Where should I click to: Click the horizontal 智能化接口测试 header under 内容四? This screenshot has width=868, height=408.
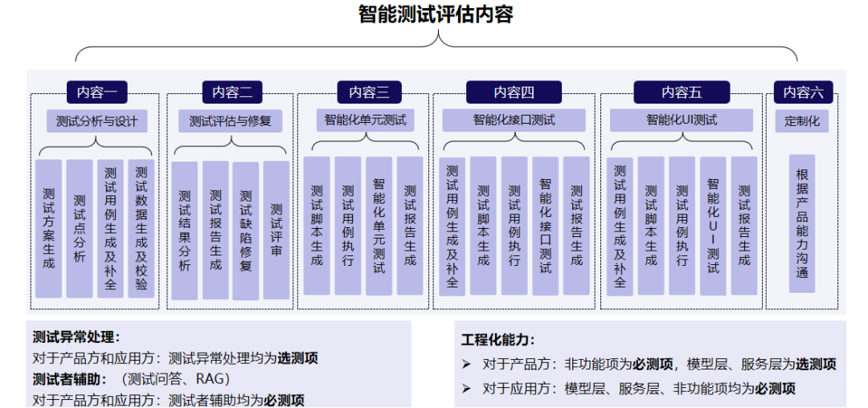tap(514, 120)
